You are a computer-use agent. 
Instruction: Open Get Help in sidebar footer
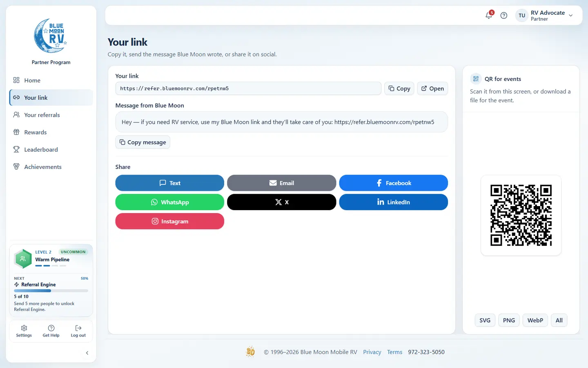point(51,331)
